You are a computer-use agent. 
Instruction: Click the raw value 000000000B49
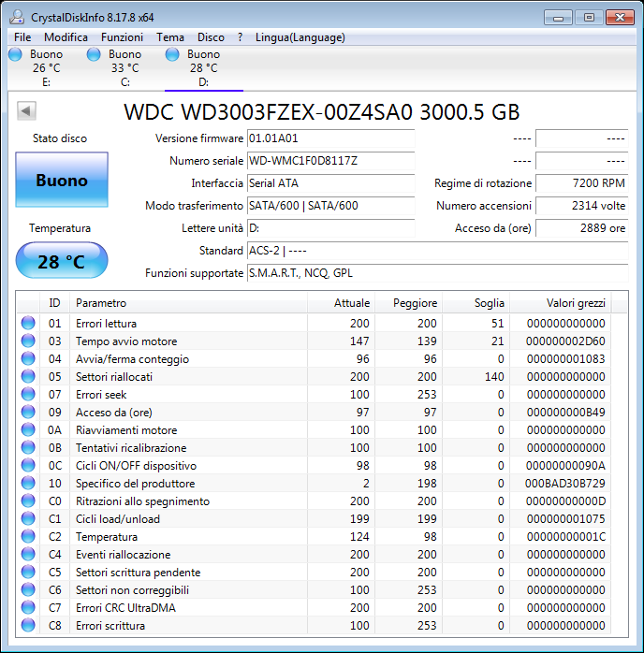coord(565,413)
